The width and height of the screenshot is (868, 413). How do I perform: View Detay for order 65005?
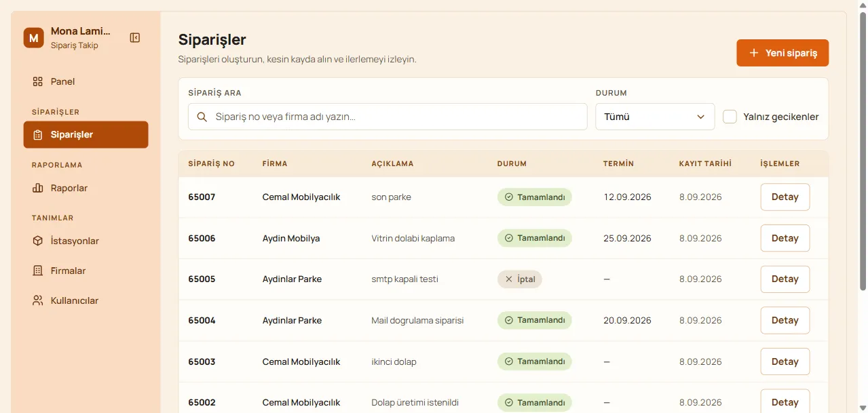(785, 279)
